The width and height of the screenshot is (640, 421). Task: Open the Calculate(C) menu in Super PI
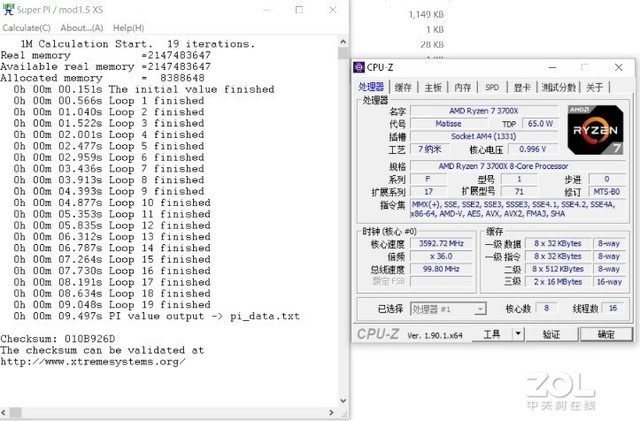pos(27,28)
